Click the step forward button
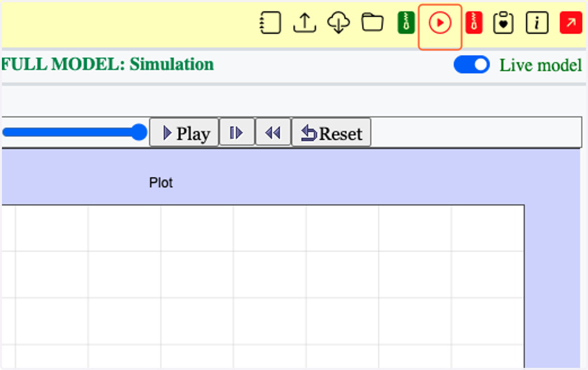This screenshot has width=588, height=370. pos(237,132)
